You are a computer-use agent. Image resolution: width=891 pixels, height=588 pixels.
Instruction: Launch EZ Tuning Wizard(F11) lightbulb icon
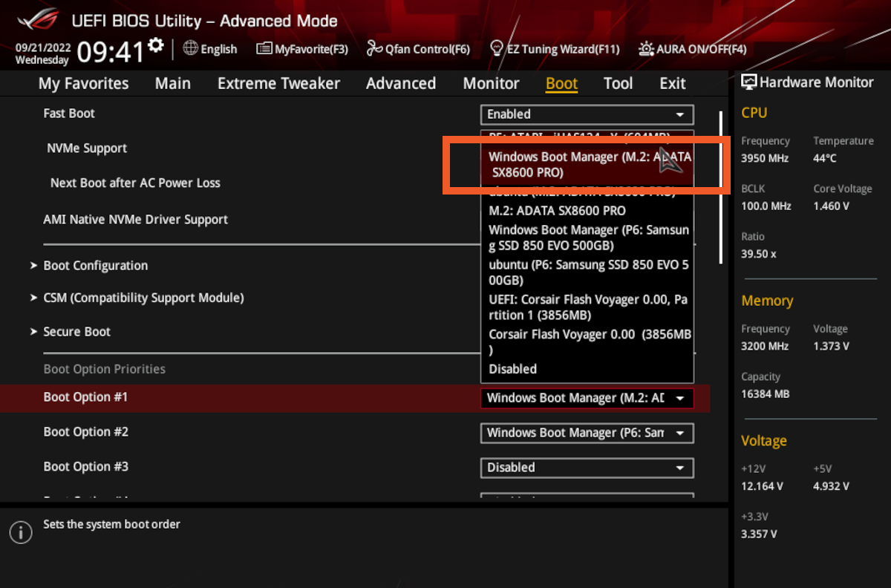pos(497,49)
